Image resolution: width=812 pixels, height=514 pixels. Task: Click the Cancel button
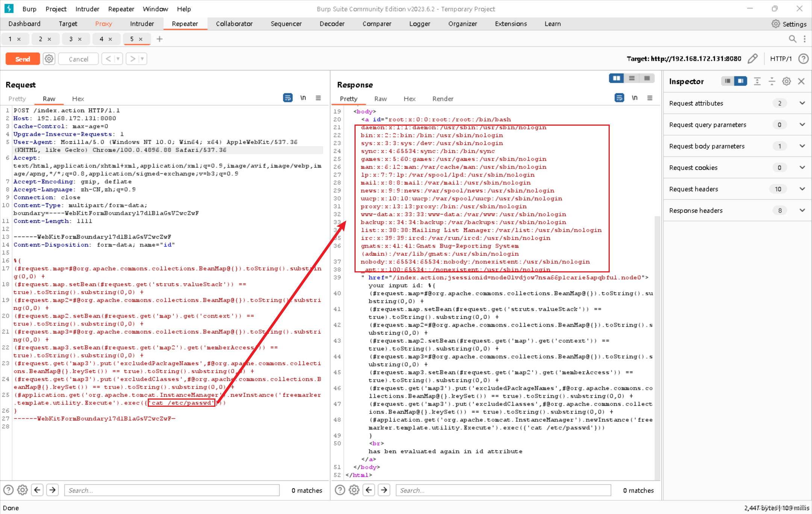coord(78,59)
